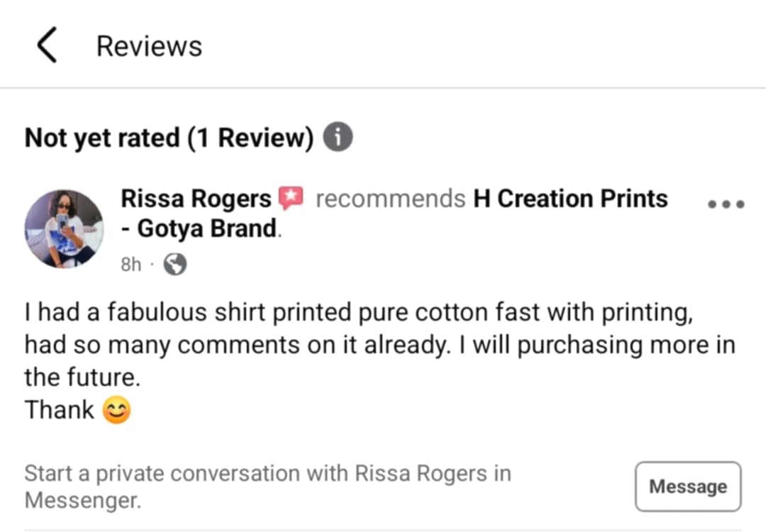Click the 8h review timestamp
Screen dimensions: 766x532
pyautogui.click(x=131, y=265)
